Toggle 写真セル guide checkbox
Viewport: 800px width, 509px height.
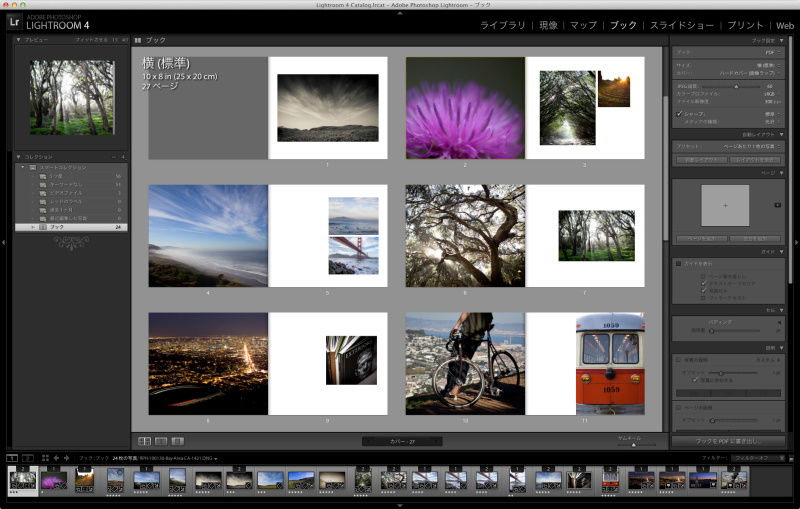point(704,290)
